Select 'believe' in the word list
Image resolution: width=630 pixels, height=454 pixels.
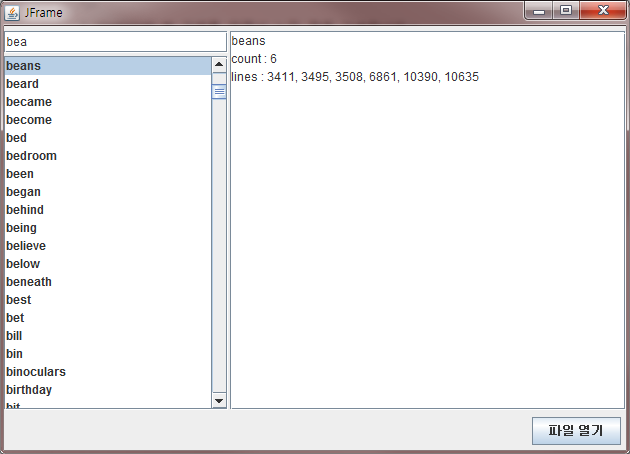108,246
